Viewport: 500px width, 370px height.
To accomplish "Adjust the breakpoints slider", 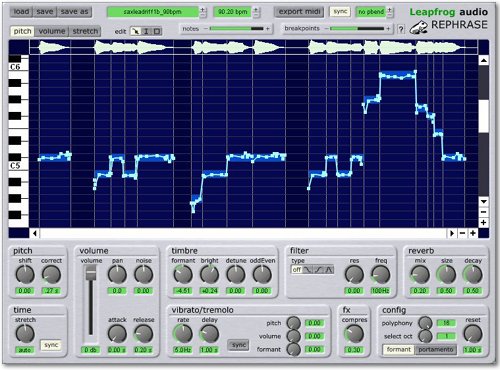I will pos(357,29).
